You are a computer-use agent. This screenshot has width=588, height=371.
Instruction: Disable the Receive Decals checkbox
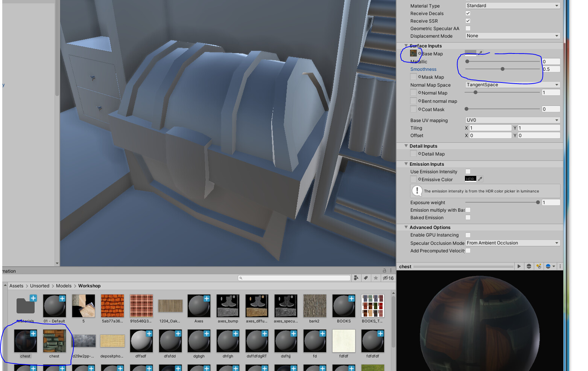(x=468, y=13)
